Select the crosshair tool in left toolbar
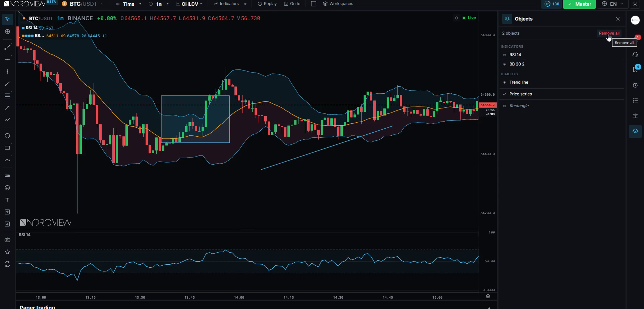 coord(7,32)
